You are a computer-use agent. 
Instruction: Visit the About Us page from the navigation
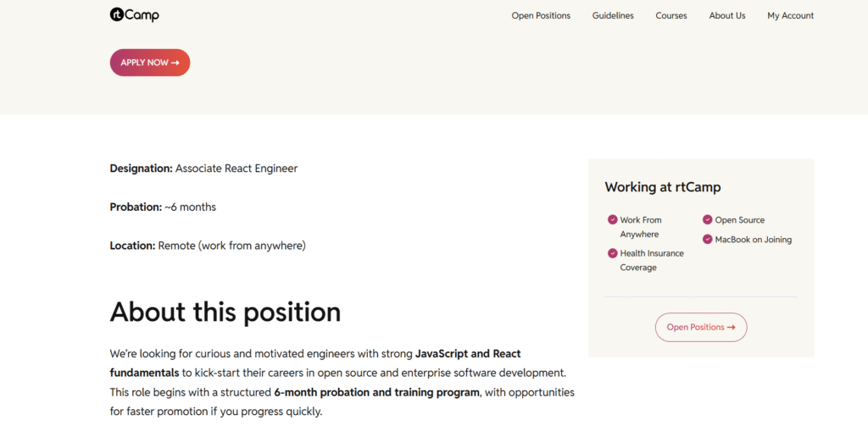(727, 16)
